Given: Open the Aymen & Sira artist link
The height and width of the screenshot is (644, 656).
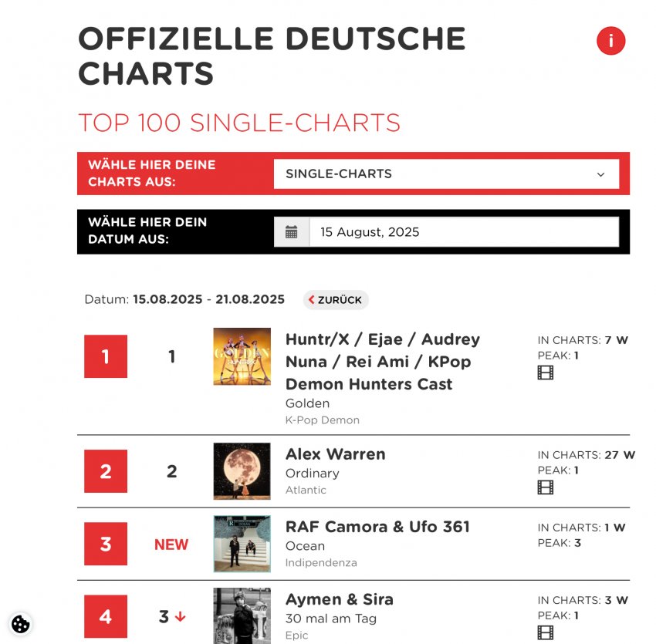Looking at the screenshot, I should coord(339,599).
